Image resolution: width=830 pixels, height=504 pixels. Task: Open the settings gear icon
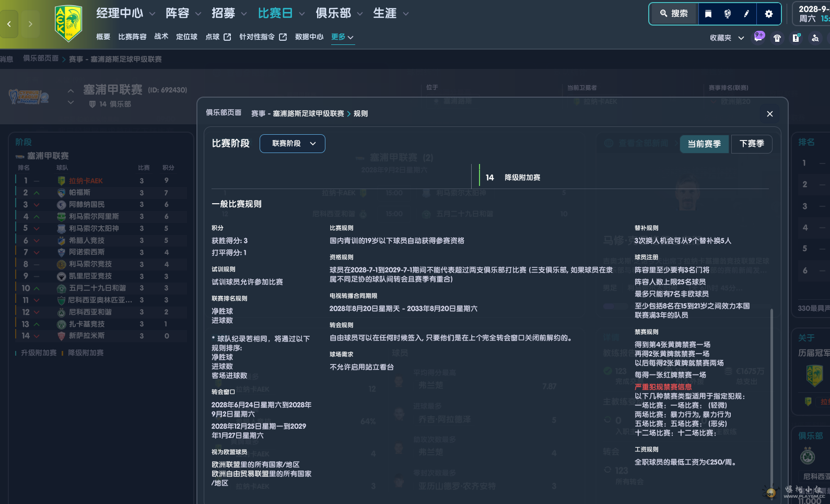768,14
